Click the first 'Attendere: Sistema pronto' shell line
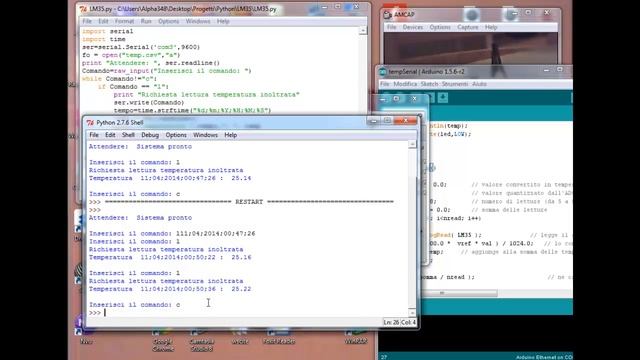 click(140, 147)
